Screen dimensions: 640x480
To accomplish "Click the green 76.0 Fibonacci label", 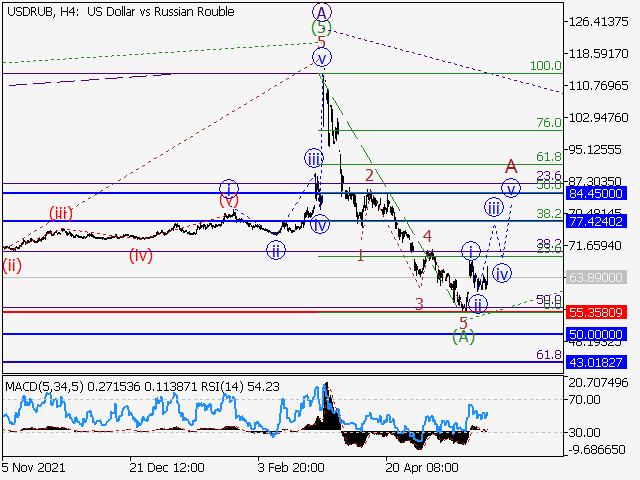I will point(549,122).
